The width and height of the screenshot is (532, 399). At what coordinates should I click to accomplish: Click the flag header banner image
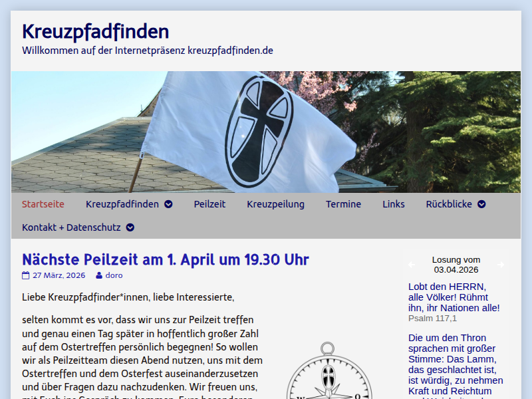[x=266, y=132]
